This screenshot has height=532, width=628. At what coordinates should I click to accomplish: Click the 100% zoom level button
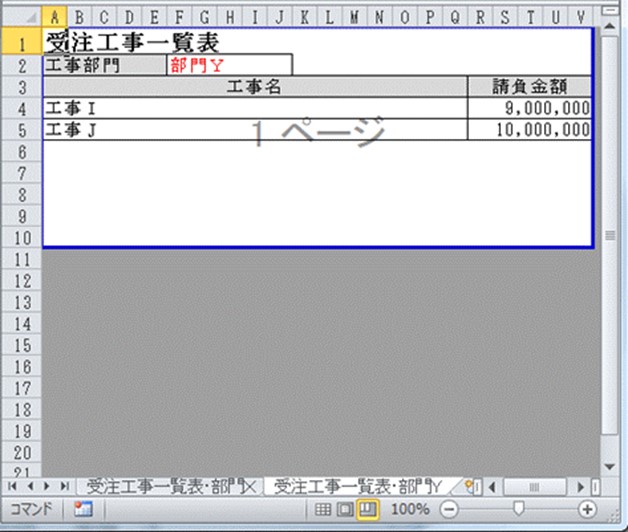[x=410, y=509]
